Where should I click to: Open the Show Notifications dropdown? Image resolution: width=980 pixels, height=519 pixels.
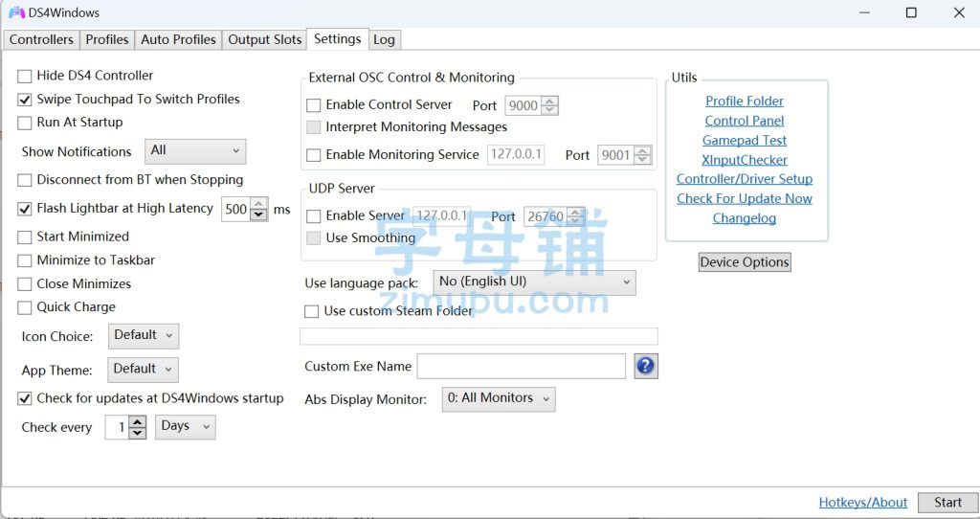tap(195, 151)
